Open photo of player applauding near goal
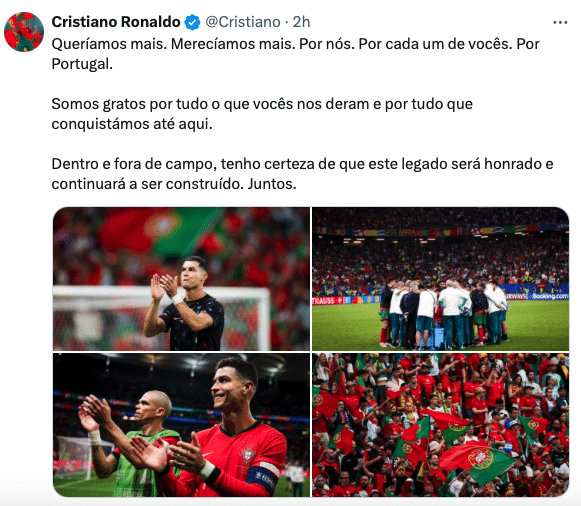 182,279
